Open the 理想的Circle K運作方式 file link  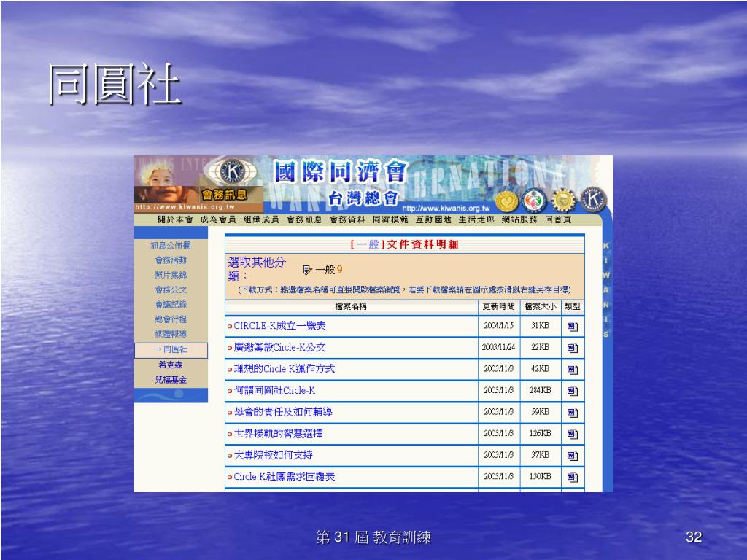pyautogui.click(x=285, y=368)
